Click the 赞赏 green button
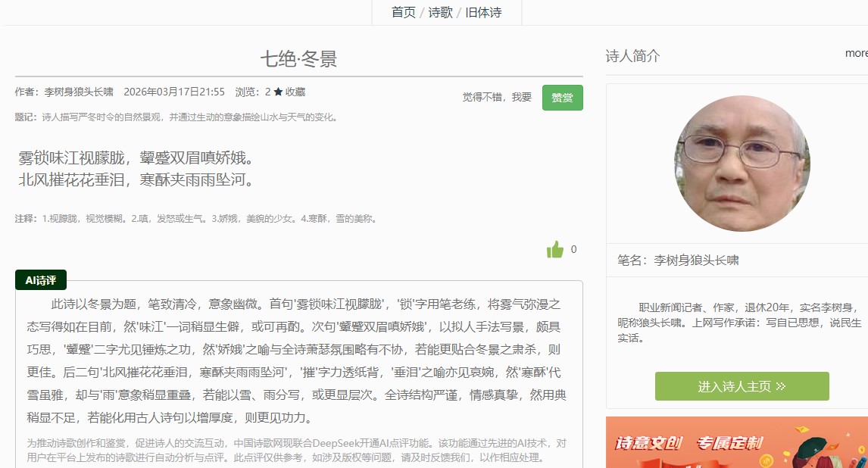This screenshot has height=468, width=868. [562, 98]
